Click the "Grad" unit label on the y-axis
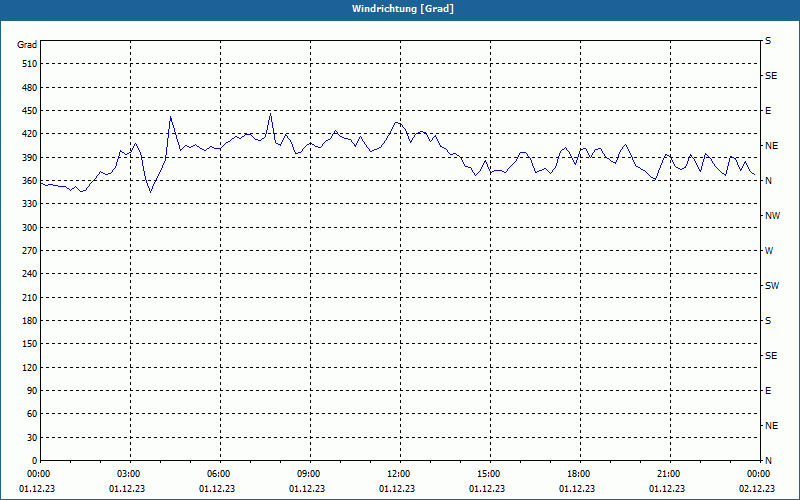 [27, 45]
